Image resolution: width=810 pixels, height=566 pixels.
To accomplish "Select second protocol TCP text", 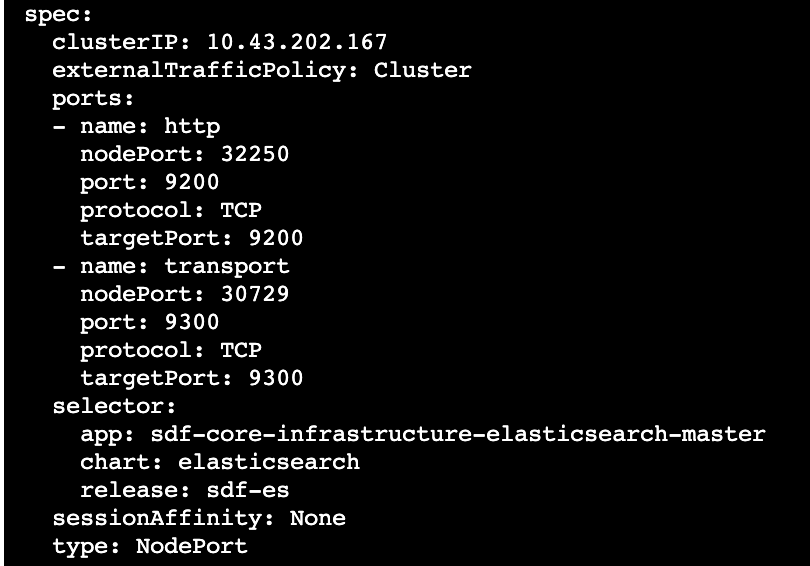I will coord(241,350).
